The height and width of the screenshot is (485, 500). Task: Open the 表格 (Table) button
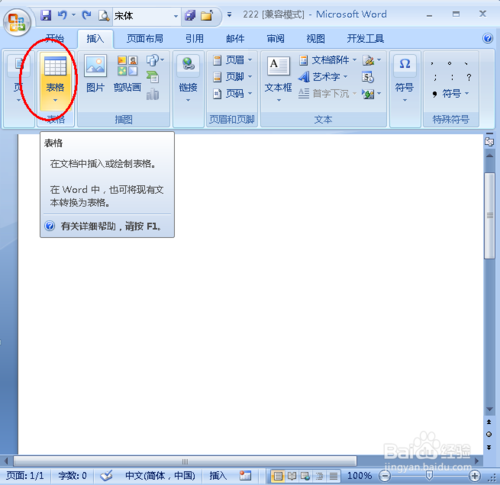pyautogui.click(x=55, y=80)
